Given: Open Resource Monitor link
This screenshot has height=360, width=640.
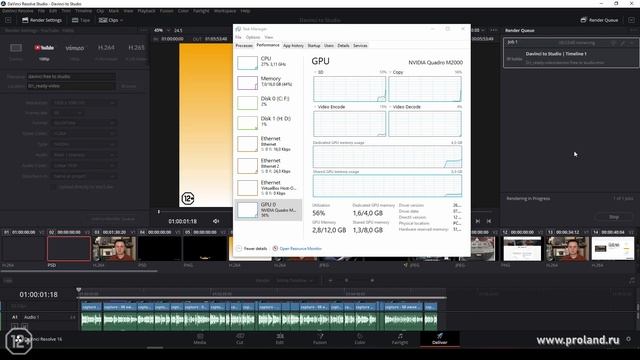Looking at the screenshot, I should (297, 248).
